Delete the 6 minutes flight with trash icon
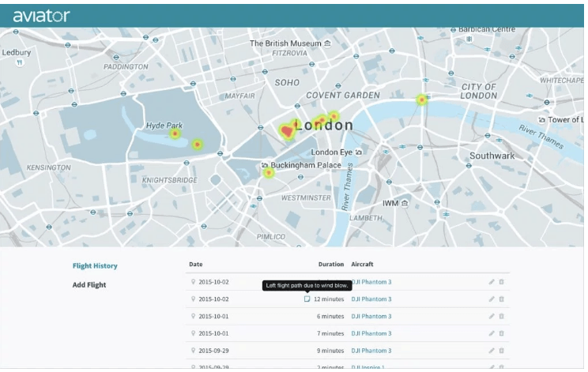 click(x=501, y=316)
